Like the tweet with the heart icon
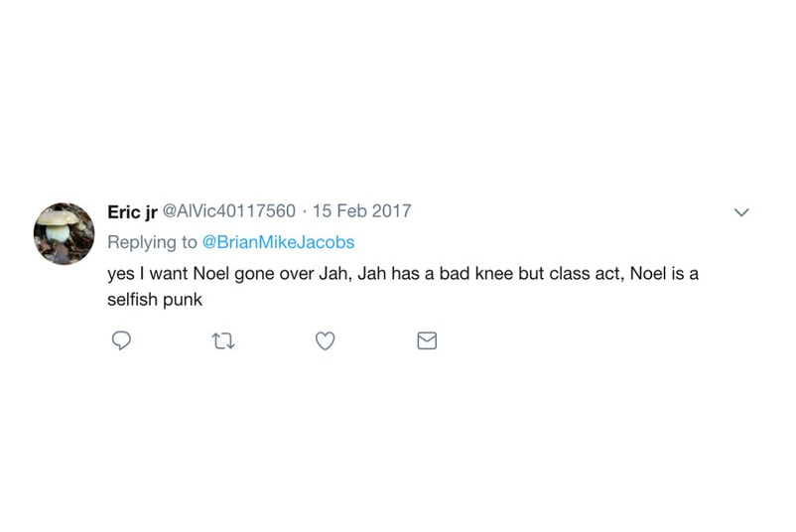The width and height of the screenshot is (796, 532). (325, 340)
